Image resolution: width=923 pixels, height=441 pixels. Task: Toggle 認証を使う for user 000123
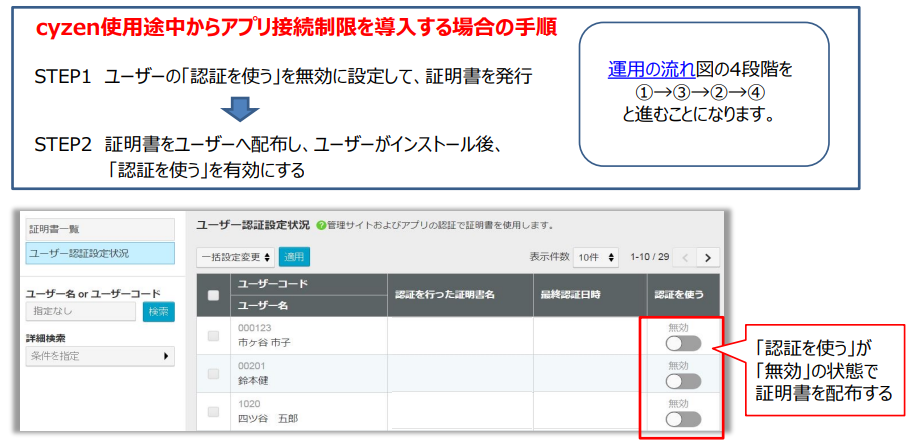pos(683,343)
